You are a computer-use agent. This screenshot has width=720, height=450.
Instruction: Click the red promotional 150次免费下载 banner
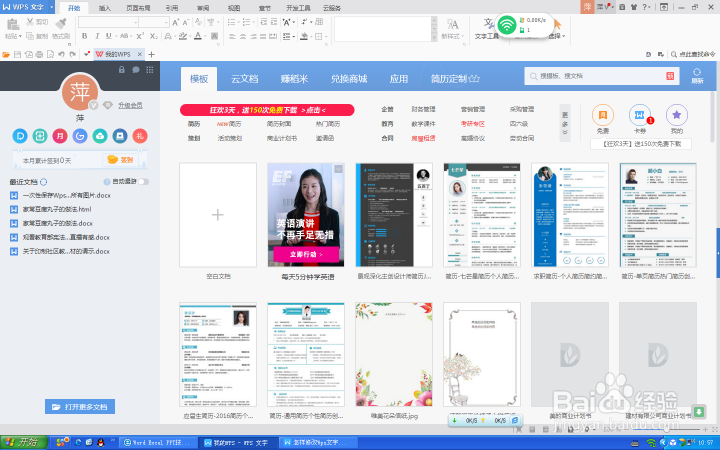[267, 110]
